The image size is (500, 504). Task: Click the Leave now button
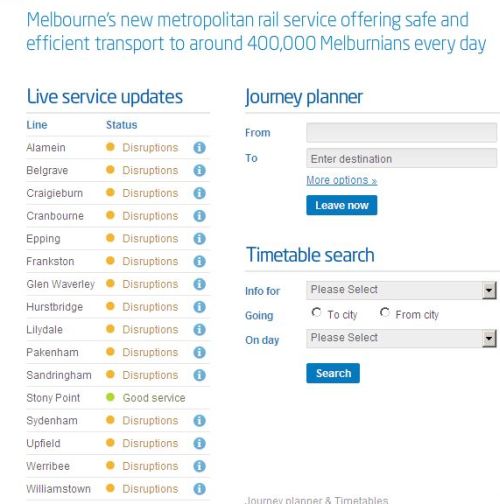coord(342,205)
